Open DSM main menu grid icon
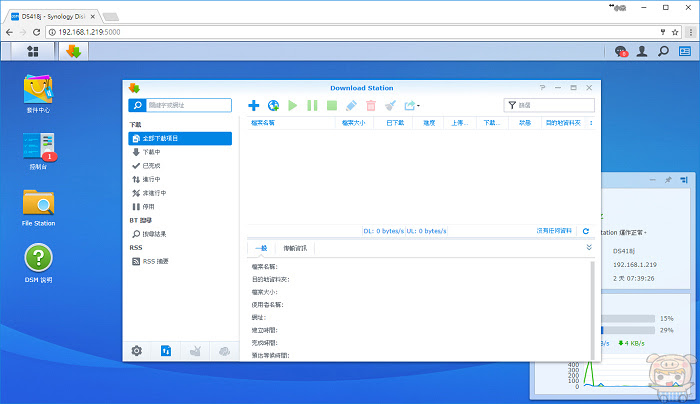Screen dimensions: 700x404 tap(33, 51)
